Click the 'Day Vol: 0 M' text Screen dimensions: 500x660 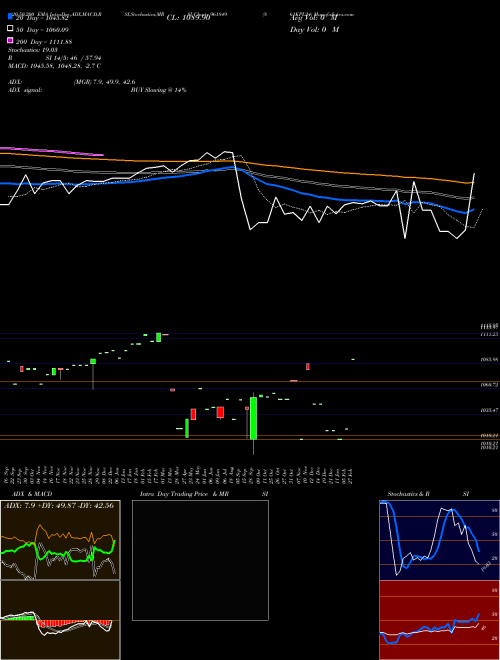point(314,30)
